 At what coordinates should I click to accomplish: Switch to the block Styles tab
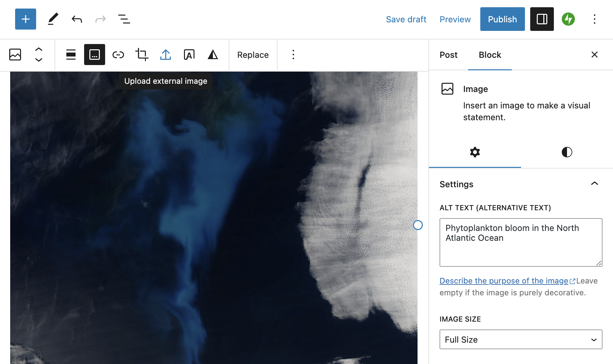(x=567, y=152)
